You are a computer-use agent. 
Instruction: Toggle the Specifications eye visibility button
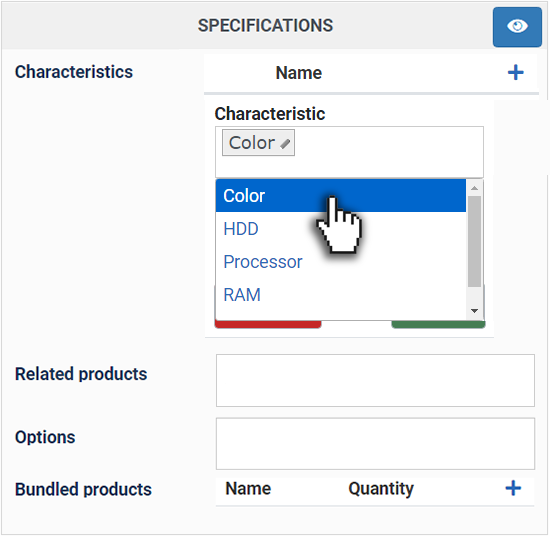click(x=517, y=27)
